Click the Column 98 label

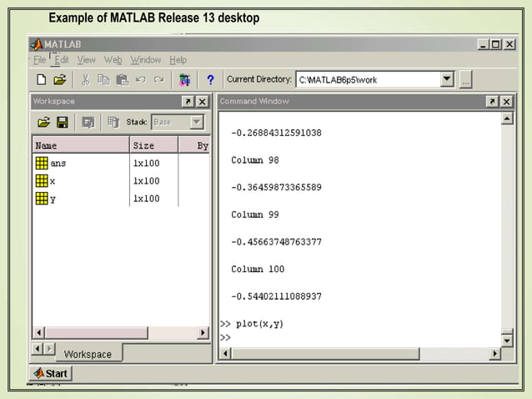(255, 160)
